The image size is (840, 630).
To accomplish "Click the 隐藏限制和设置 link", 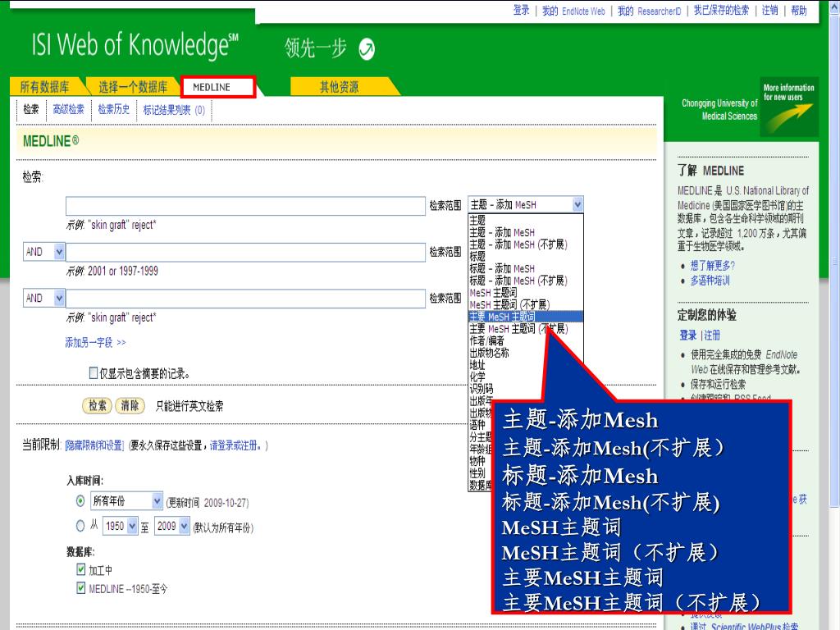I will click(94, 445).
